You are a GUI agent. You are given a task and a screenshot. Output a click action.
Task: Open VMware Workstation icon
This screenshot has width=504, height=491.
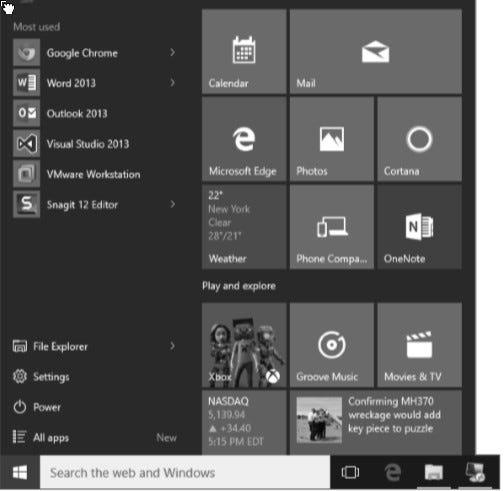[x=26, y=174]
